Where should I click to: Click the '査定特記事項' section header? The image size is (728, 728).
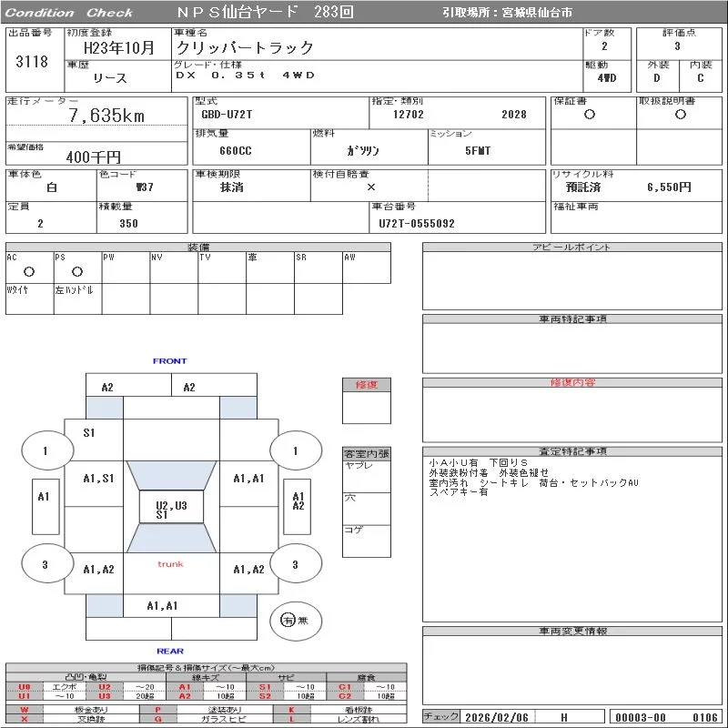pyautogui.click(x=572, y=451)
